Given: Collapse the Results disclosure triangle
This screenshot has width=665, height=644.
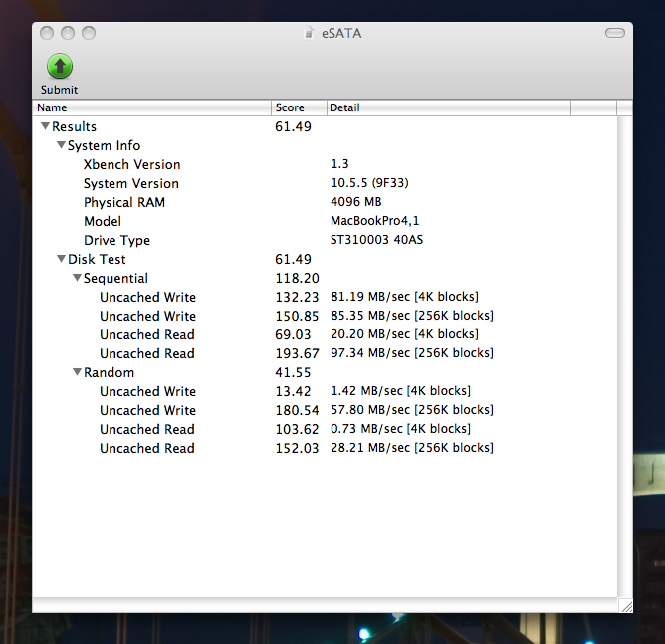Looking at the screenshot, I should coord(45,126).
